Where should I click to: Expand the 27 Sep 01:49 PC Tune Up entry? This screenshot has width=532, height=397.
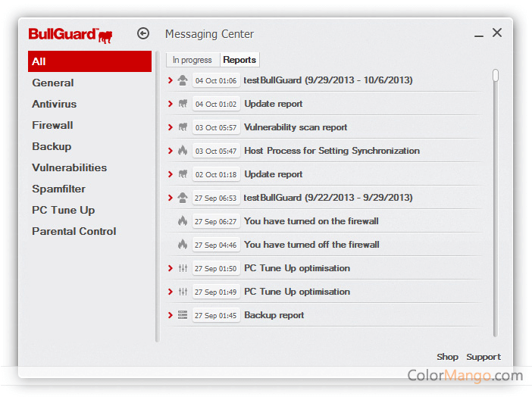(171, 292)
